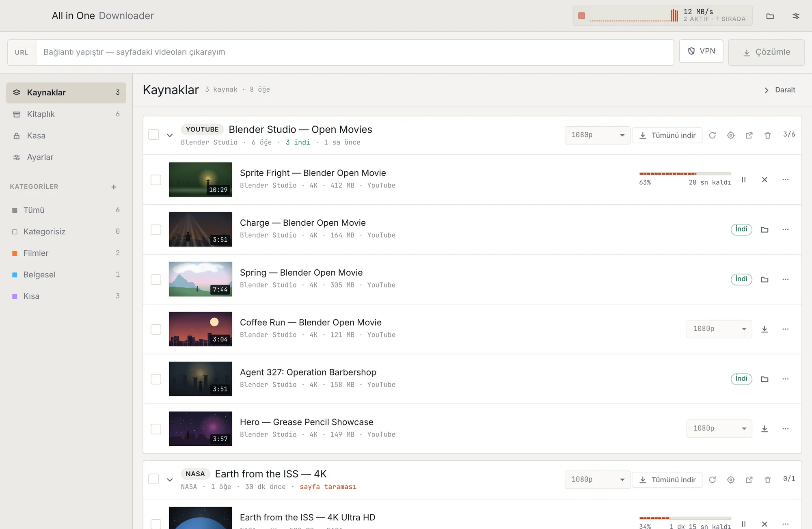The image size is (812, 529).
Task: Tick the Coffee Run checkbox
Action: click(x=156, y=329)
